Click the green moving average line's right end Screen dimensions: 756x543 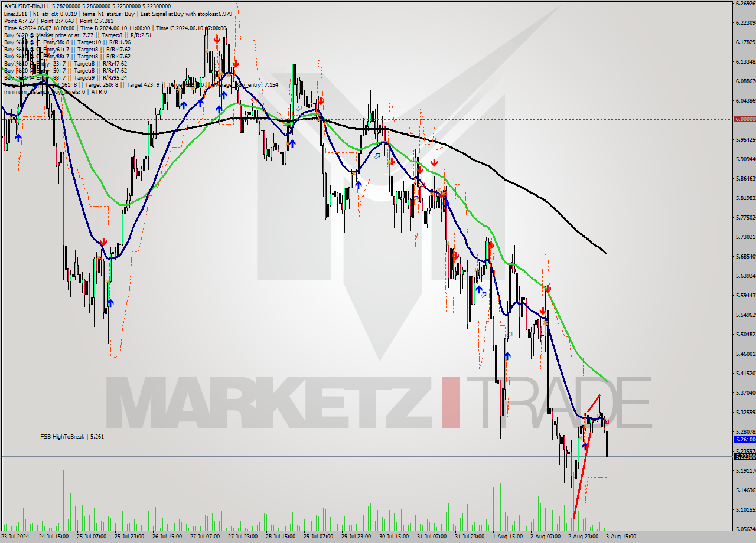click(607, 381)
